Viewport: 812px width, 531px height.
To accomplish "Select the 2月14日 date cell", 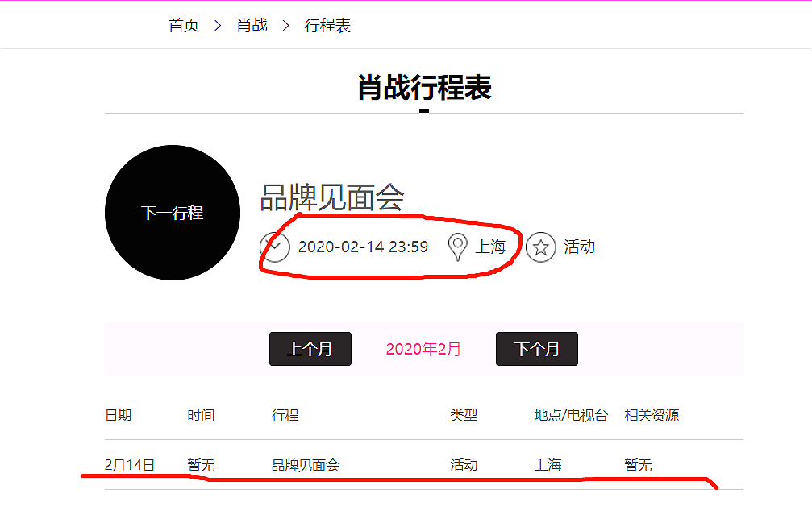I will [130, 465].
